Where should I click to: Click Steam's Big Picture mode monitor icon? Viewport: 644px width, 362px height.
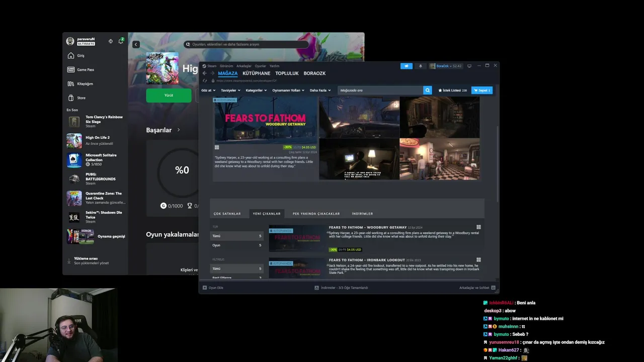[469, 66]
